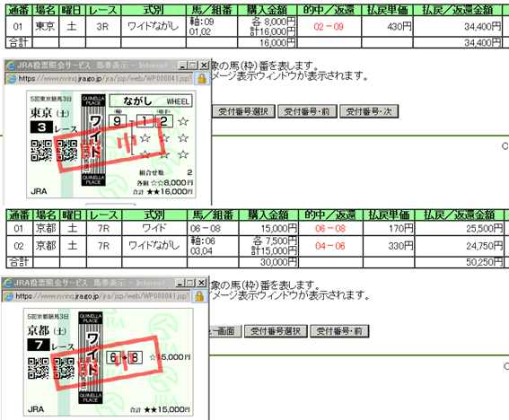Click the Tokyo 3R wide ticket image
Image resolution: width=509 pixels, height=420 pixels.
point(111,144)
